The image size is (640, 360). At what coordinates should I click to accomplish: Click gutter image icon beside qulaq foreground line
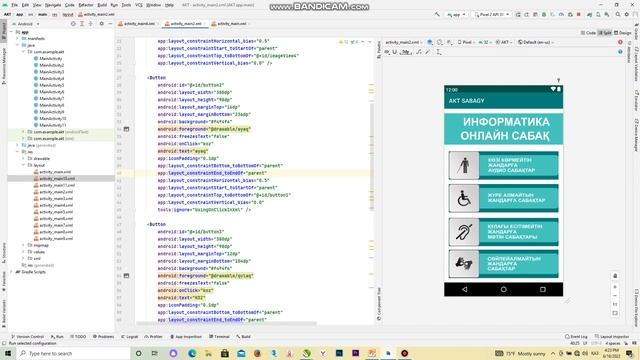pos(127,276)
